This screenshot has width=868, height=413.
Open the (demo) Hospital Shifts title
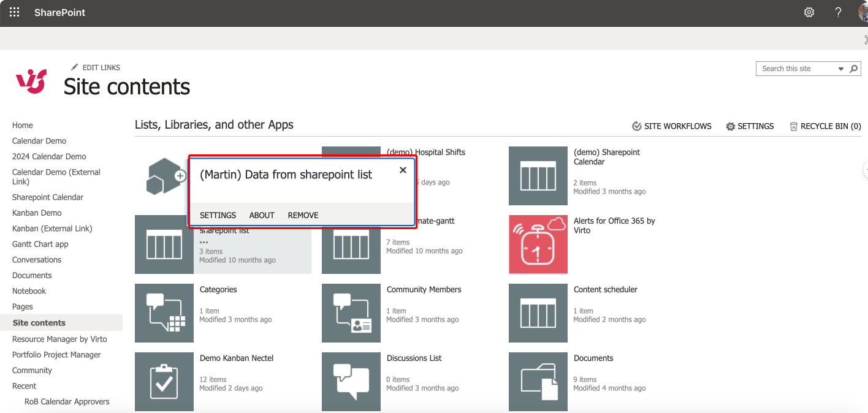tap(426, 152)
